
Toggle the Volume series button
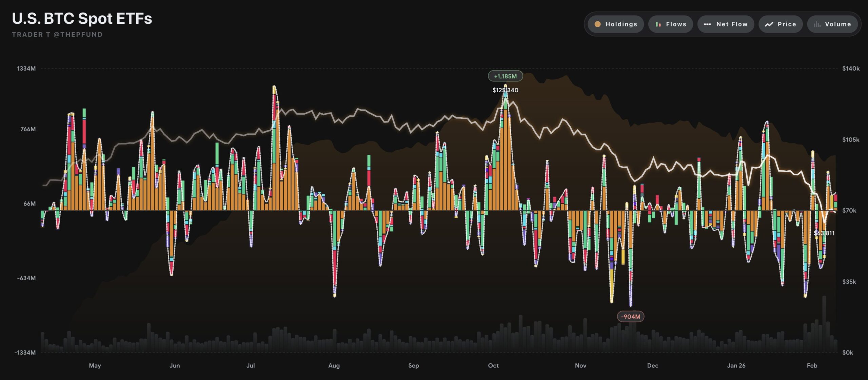tap(832, 24)
